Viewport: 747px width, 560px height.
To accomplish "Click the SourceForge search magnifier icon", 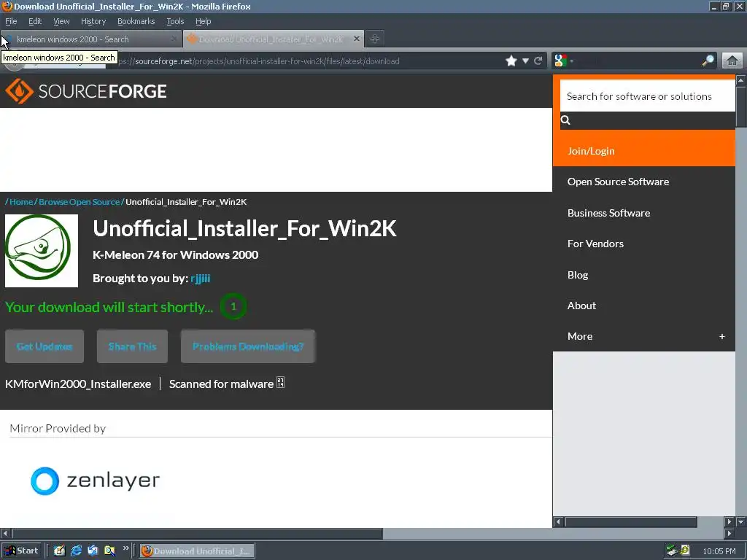I will [x=565, y=120].
